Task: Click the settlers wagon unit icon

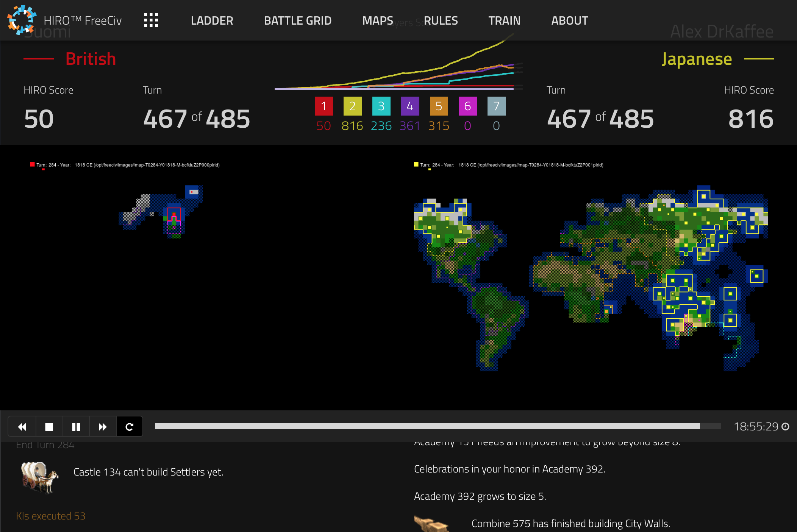Action: tap(39, 477)
